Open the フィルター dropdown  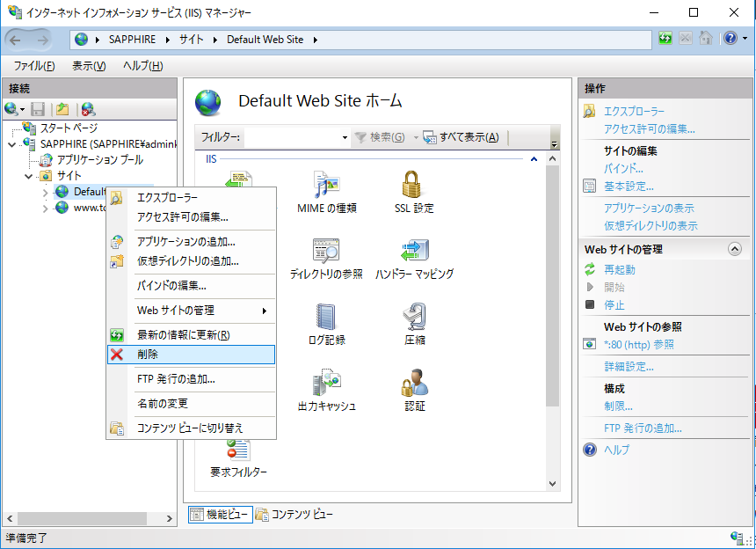[x=345, y=138]
